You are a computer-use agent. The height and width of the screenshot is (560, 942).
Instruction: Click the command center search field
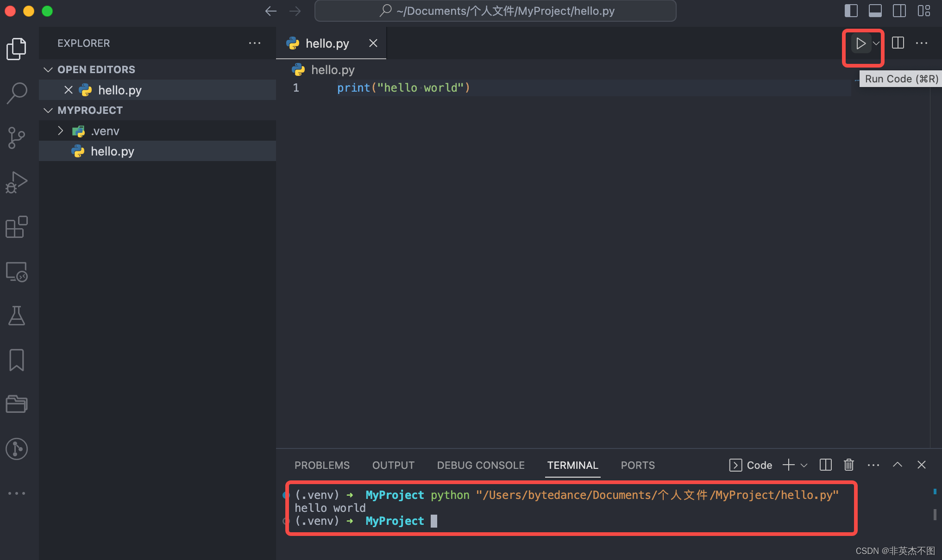point(495,11)
